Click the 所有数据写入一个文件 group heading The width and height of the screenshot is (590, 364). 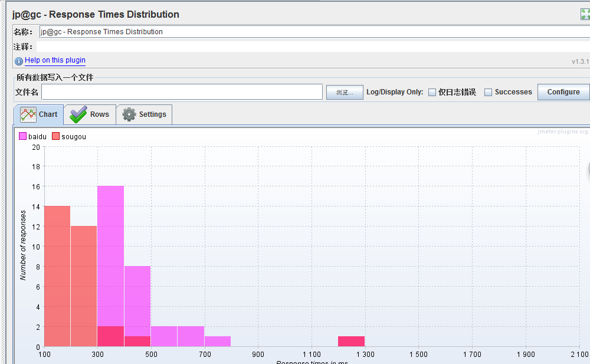[55, 77]
